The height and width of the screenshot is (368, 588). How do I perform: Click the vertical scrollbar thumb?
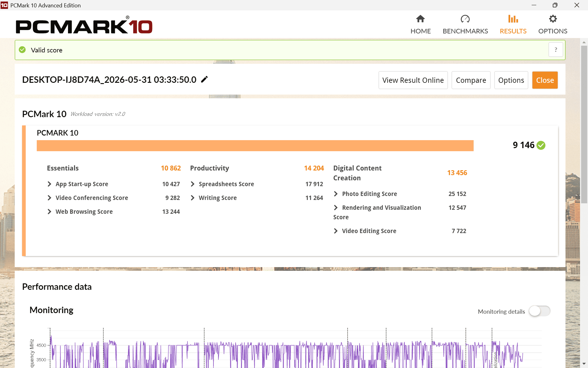pyautogui.click(x=584, y=124)
